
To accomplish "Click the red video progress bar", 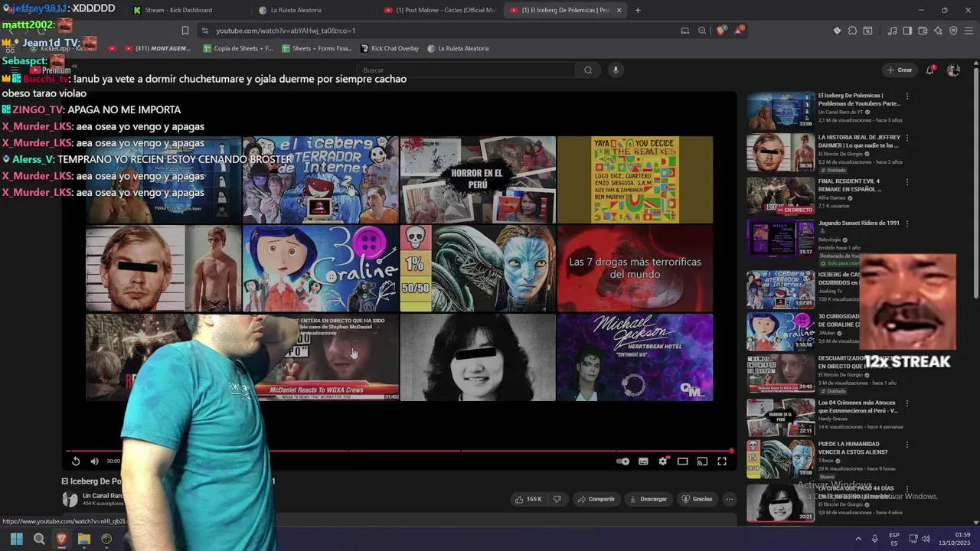I will [x=398, y=451].
